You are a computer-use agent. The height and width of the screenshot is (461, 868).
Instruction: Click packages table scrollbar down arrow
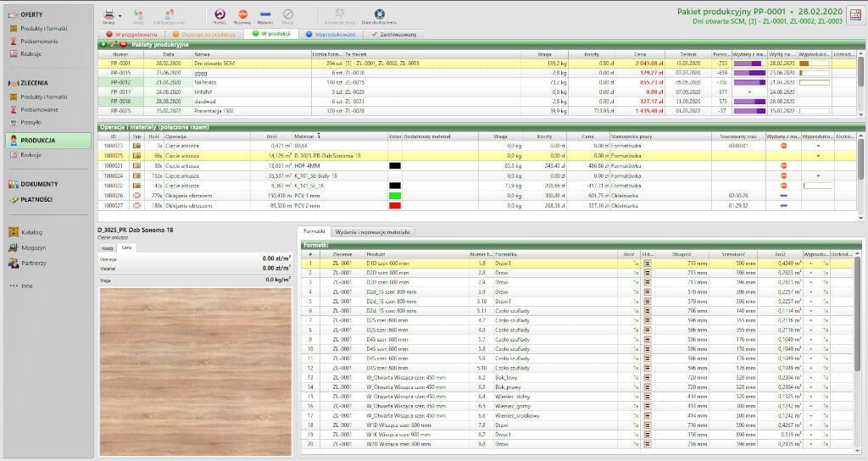(x=861, y=114)
